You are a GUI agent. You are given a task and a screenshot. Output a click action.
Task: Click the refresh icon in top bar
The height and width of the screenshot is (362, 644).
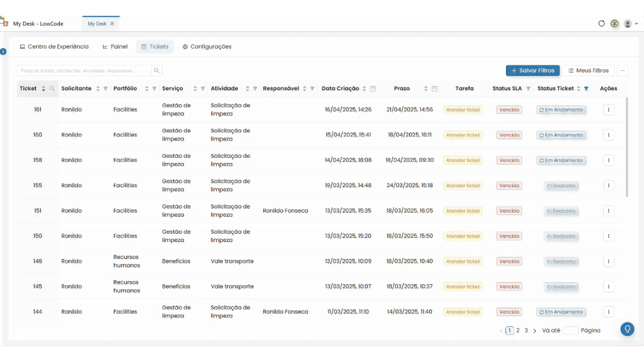pos(602,23)
